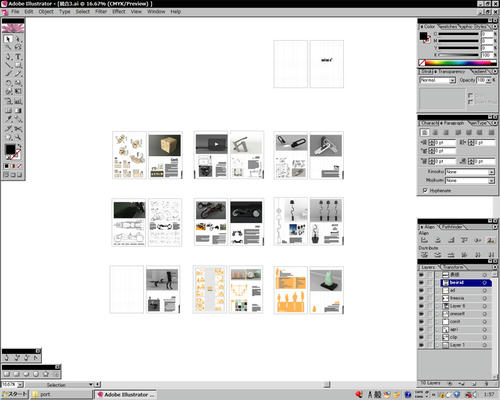Viewport: 500px width, 400px height.
Task: Select the Type tool
Action: pyautogui.click(x=18, y=57)
